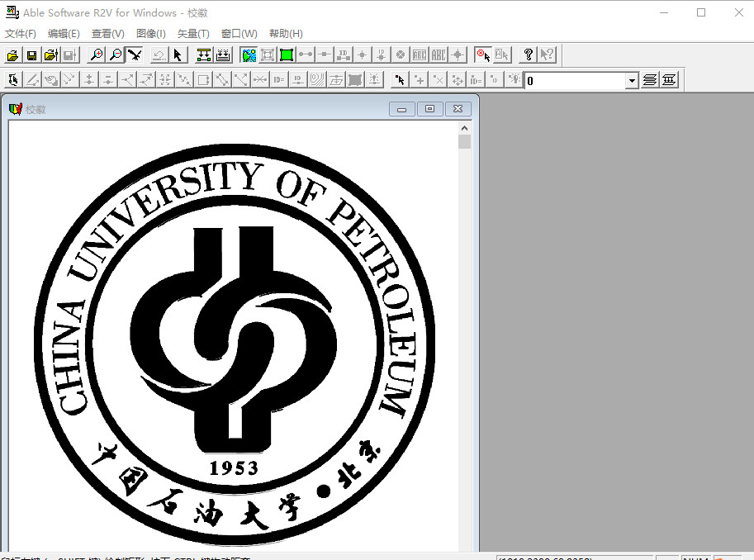
Task: Activate the context help arrow-question icon
Action: [x=548, y=55]
